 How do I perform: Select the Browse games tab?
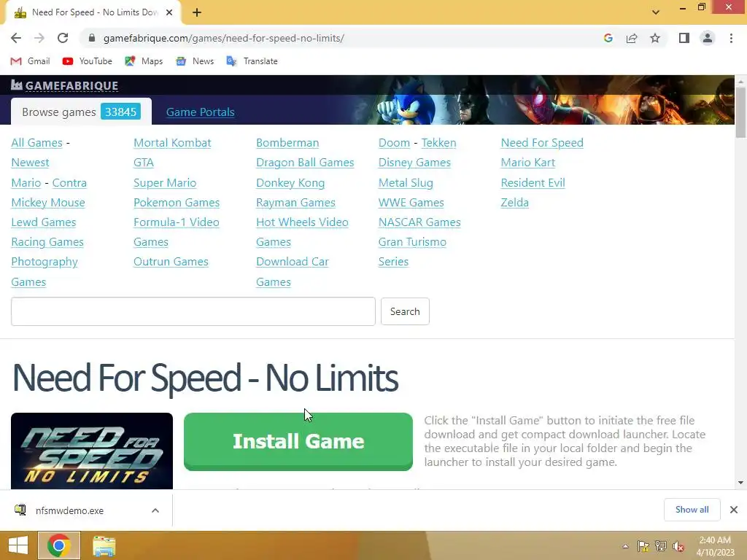coord(81,112)
